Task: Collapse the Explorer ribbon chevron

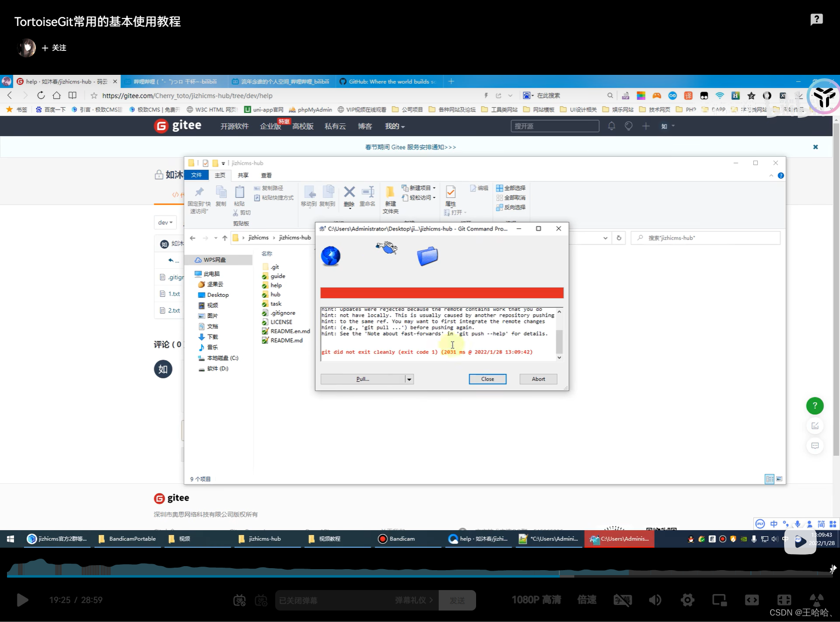Action: coord(771,176)
